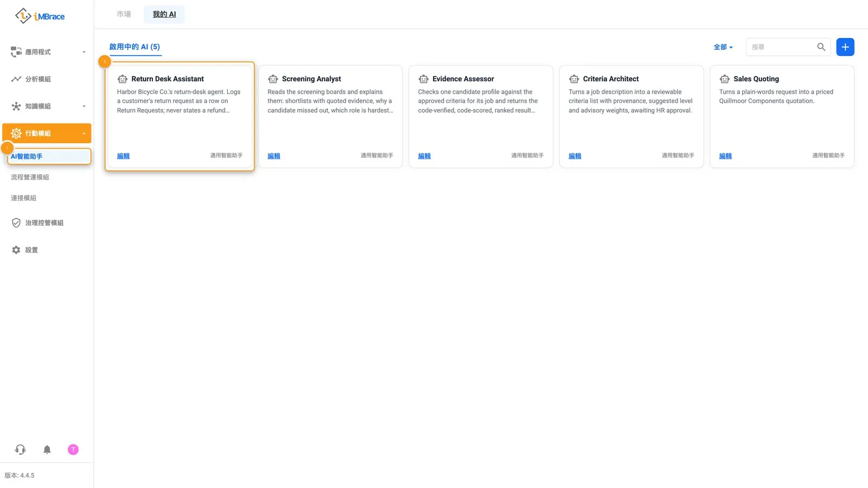Open the Evidence Assessor card
Screen dimensions: 868x488
(x=481, y=117)
